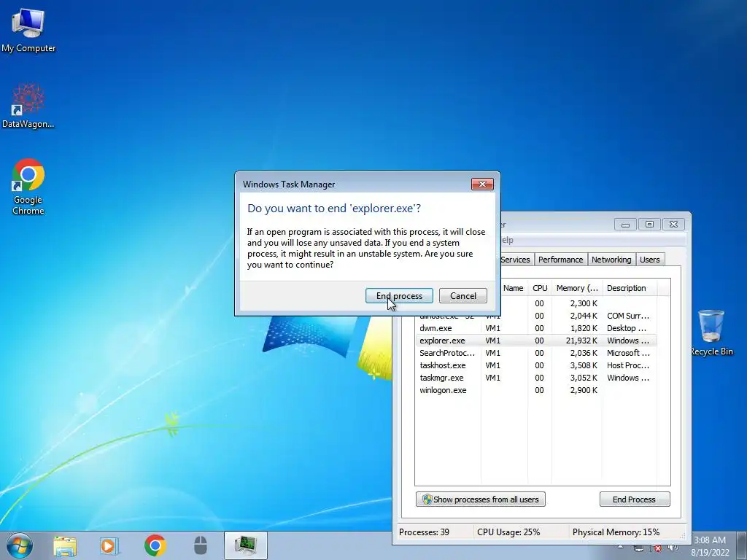Image resolution: width=747 pixels, height=560 pixels.
Task: Cancel the end process dialog
Action: [x=463, y=296]
